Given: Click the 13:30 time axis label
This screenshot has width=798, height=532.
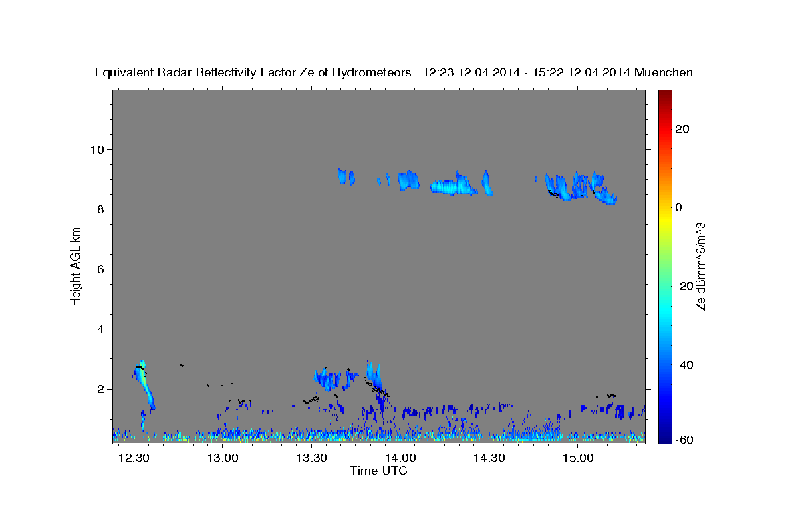Looking at the screenshot, I should pyautogui.click(x=312, y=458).
